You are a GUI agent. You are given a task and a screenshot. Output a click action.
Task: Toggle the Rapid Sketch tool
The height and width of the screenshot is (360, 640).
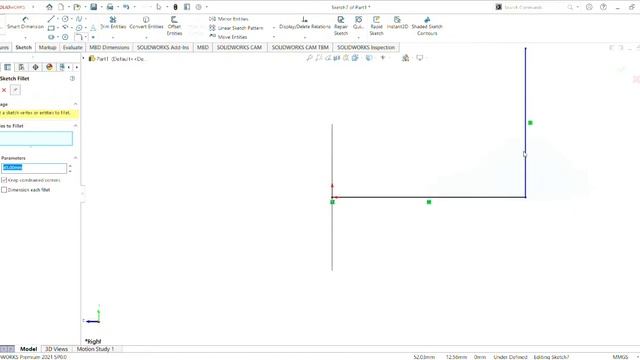coord(376,26)
